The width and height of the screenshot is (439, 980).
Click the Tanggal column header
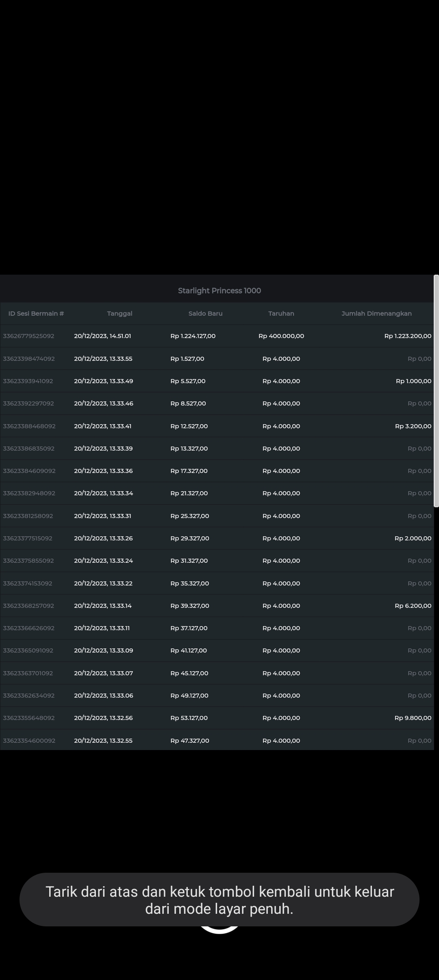coord(120,314)
